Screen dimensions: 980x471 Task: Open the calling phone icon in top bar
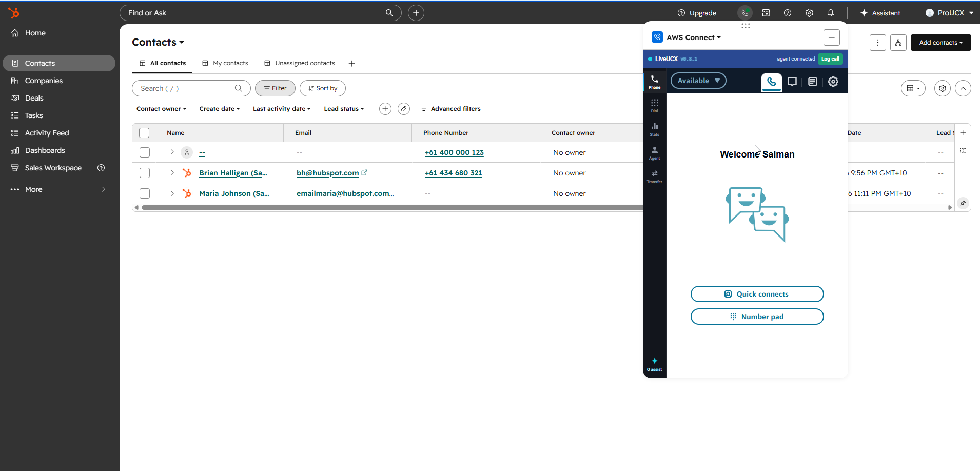tap(745, 13)
